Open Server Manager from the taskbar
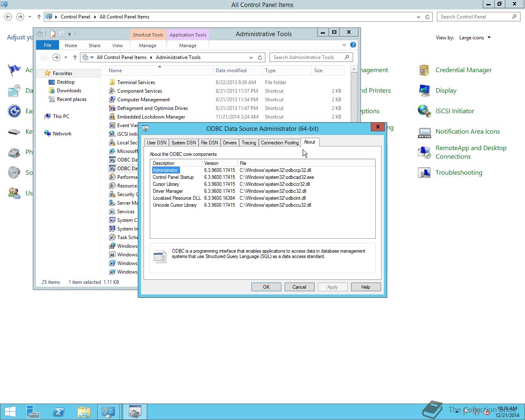 pos(33,411)
